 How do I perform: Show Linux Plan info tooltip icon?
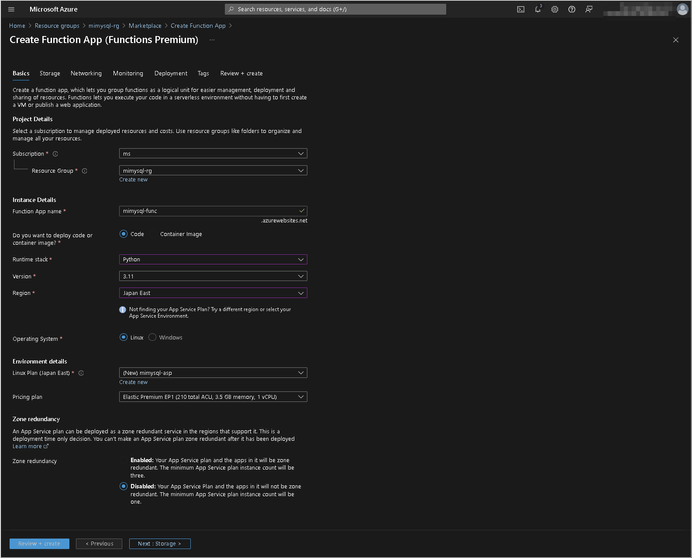point(81,373)
